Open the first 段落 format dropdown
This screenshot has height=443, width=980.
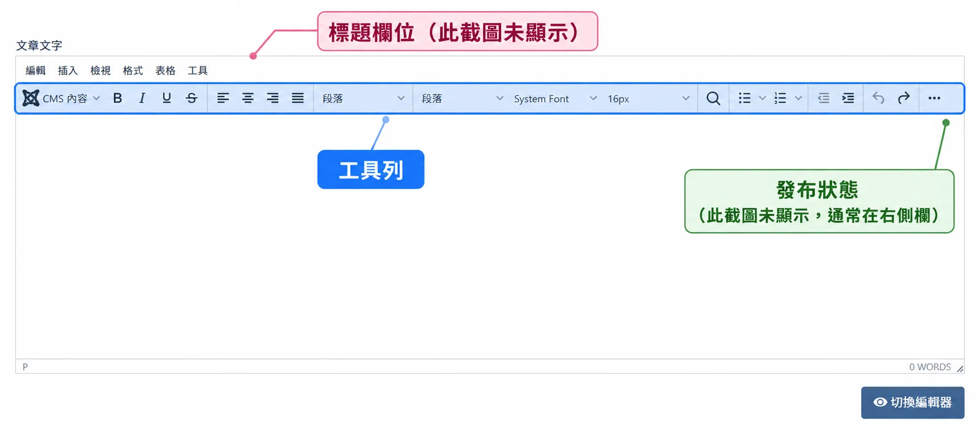click(x=363, y=98)
